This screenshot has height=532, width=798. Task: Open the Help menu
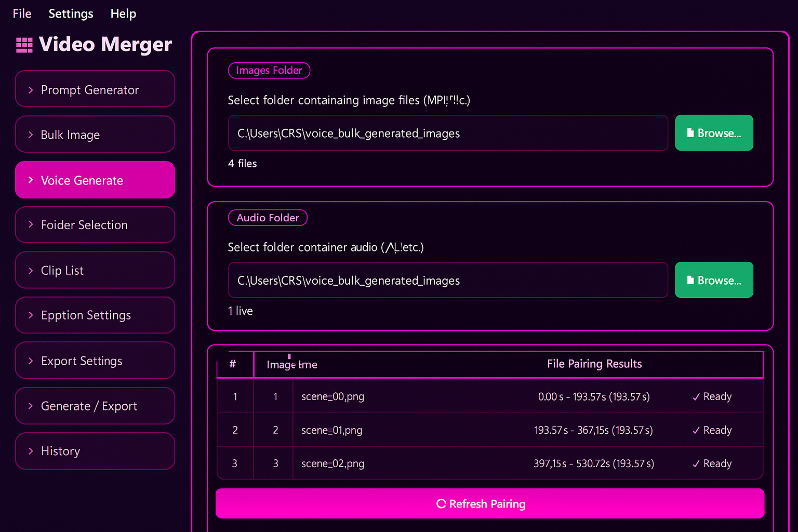tap(123, 14)
